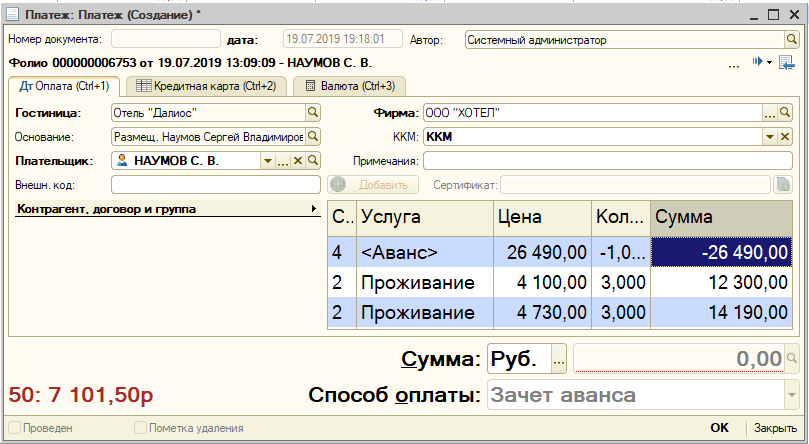Open author lookup magnifier icon

791,40
